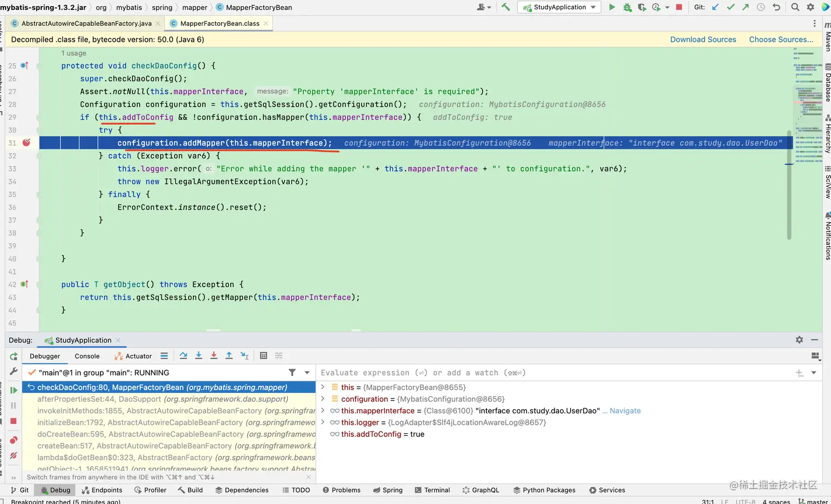Image resolution: width=831 pixels, height=504 pixels.
Task: Open the Profiler tool window
Action: 149,490
